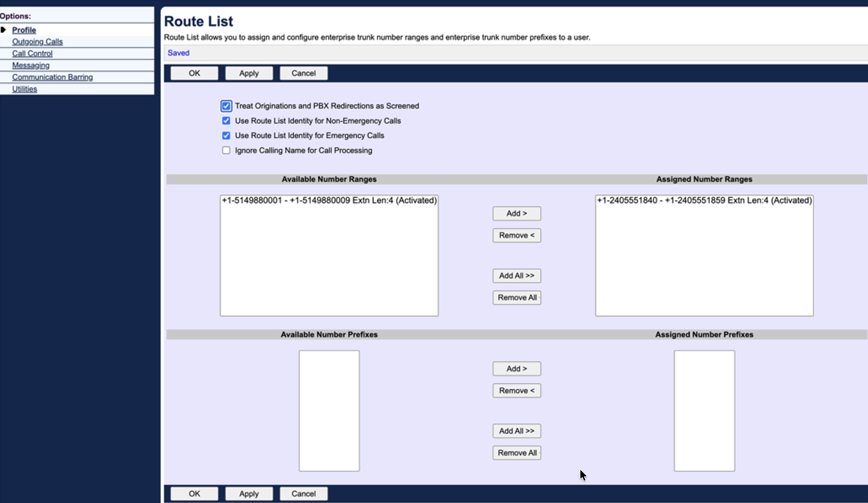
Task: Open the Outgoing Calls link
Action: point(37,42)
